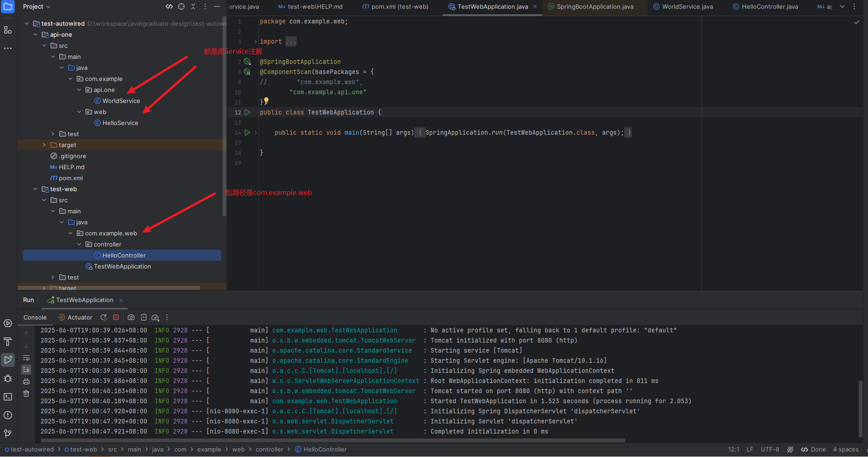Click the Spring bean gutter icon on line 7
Screen dimensions: 868x457
tap(247, 62)
